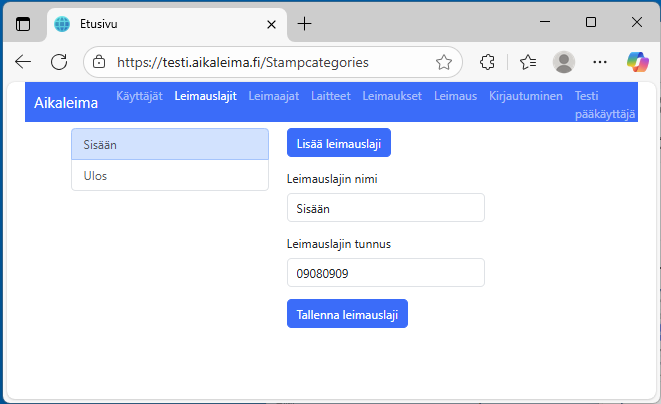Add page to favorites star icon
The width and height of the screenshot is (661, 404).
tap(443, 62)
